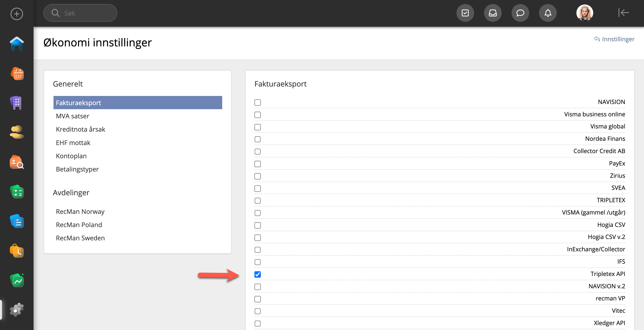644x330 pixels.
Task: Open the Kontoplan menu item
Action: click(71, 156)
